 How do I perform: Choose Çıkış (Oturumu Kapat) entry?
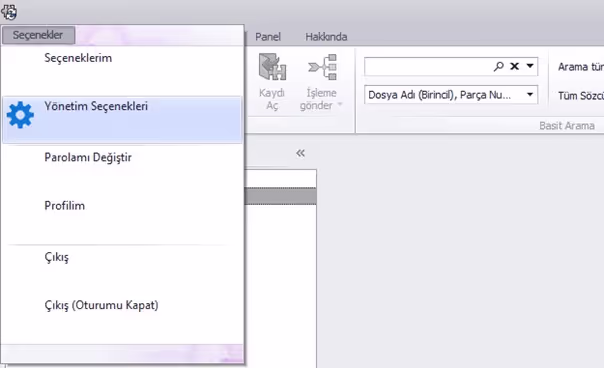point(122,317)
